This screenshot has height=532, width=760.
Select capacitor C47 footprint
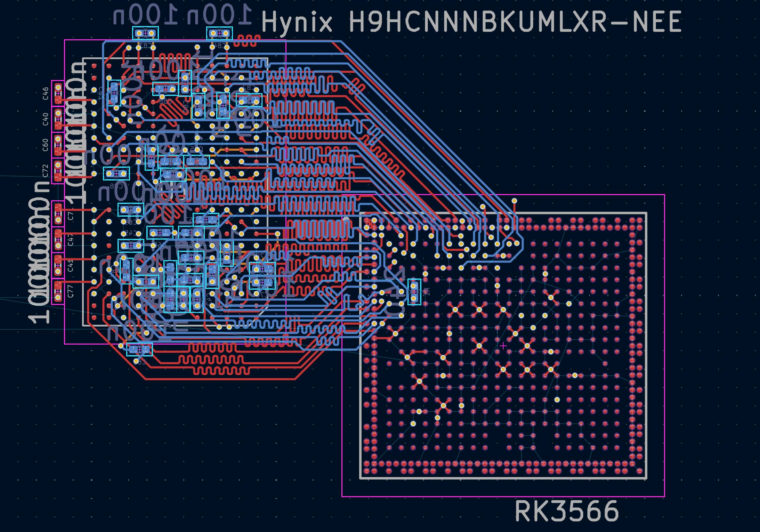58,240
